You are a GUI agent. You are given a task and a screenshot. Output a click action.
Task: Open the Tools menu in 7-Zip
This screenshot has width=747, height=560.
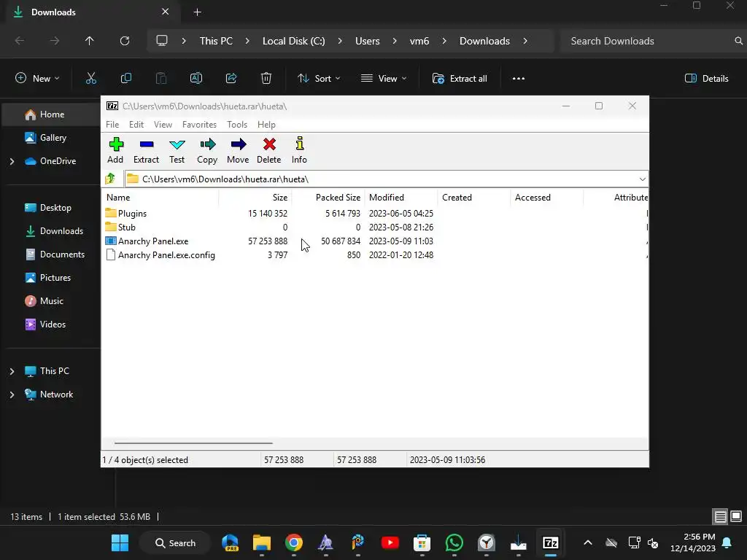pos(237,124)
